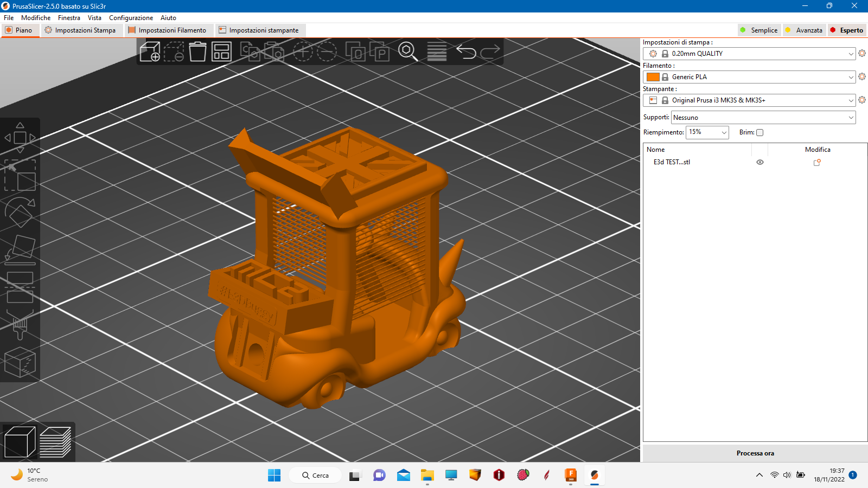Screen dimensions: 868x488
Task: Click the Search magnifier icon in toolbar
Action: pos(407,52)
